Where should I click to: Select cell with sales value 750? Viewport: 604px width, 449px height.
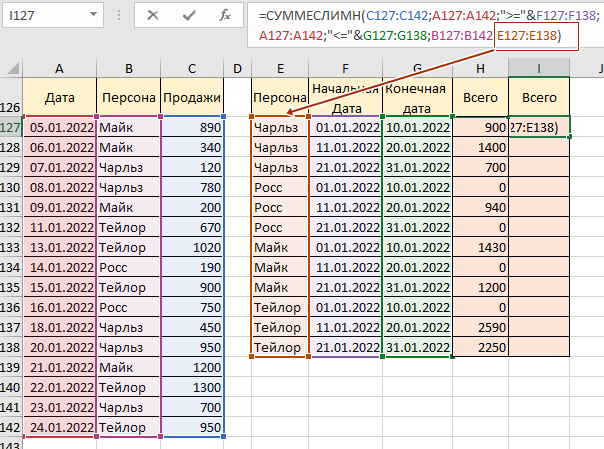[x=192, y=307]
